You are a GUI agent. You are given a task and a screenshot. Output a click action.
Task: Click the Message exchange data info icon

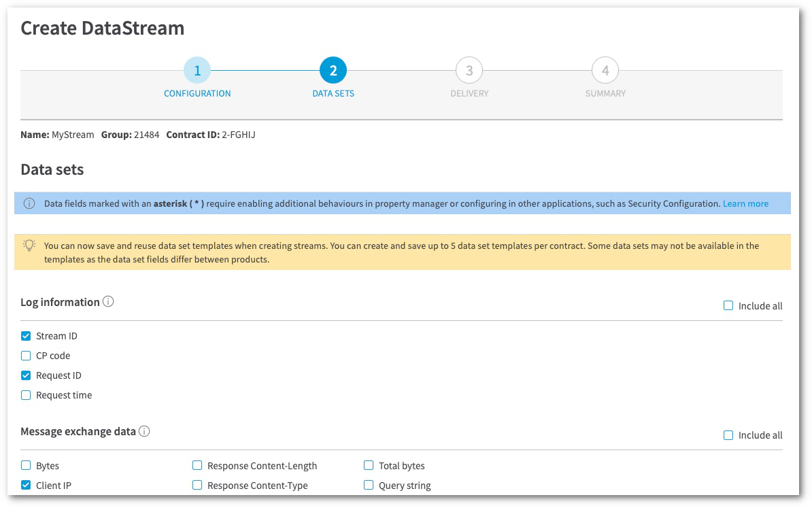point(144,431)
